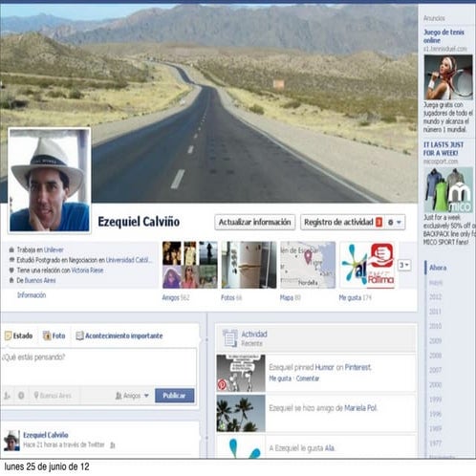Click the Acontecimiento importante icon
This screenshot has height=476, width=476.
click(79, 335)
